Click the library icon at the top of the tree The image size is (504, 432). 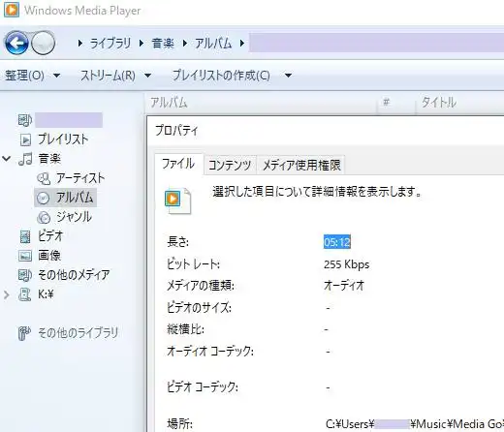[25, 120]
